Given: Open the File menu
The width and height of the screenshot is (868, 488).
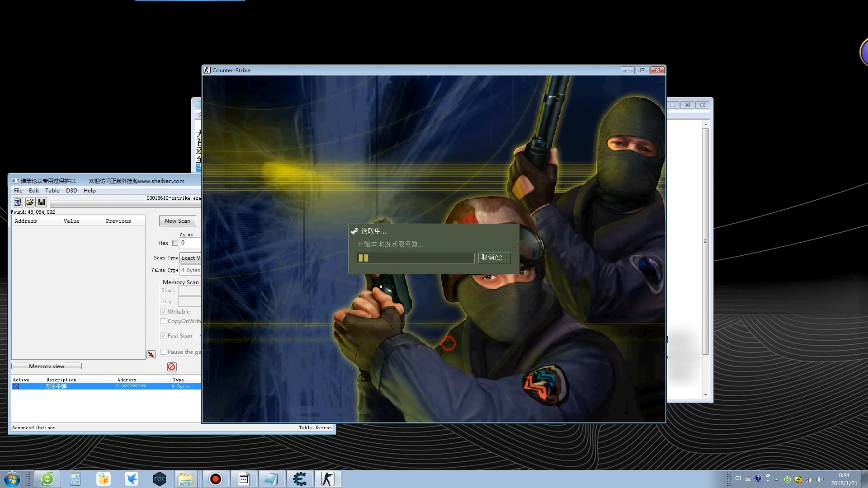Looking at the screenshot, I should point(18,190).
